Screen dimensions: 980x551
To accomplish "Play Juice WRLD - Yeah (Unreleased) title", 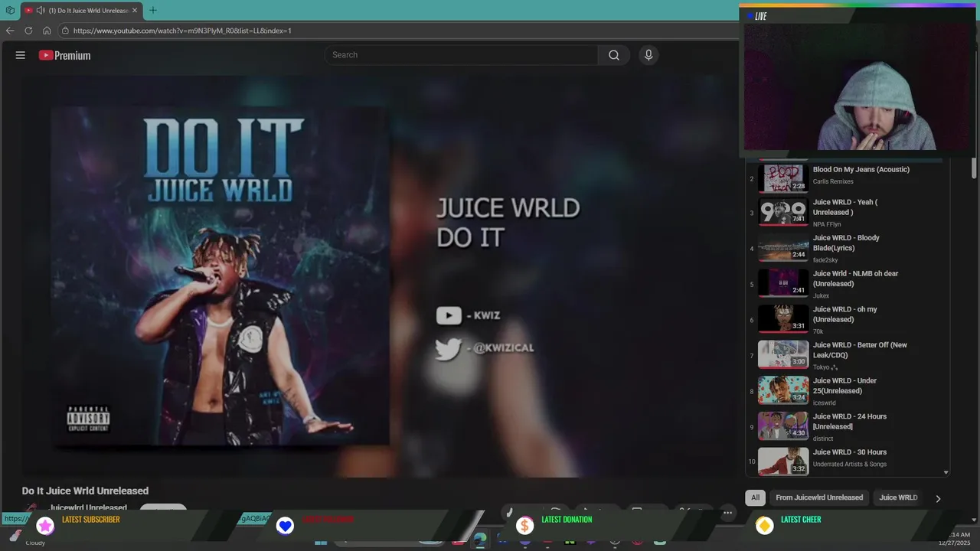I will click(845, 207).
